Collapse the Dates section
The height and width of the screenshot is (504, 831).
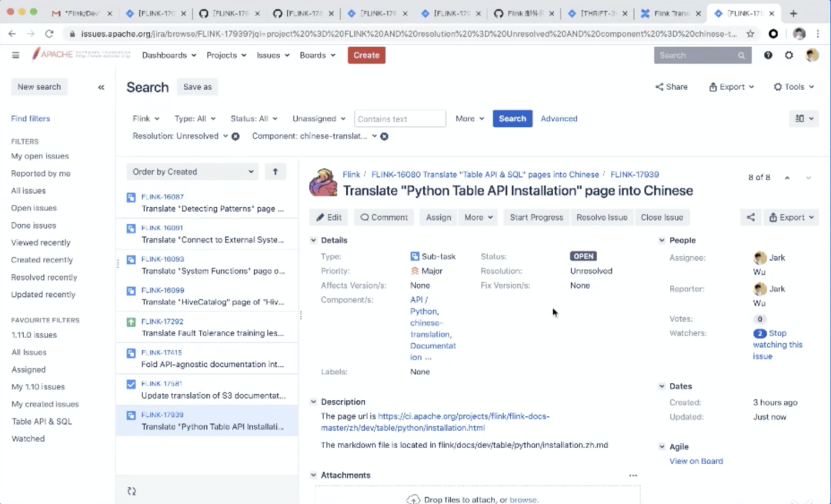[x=662, y=386]
